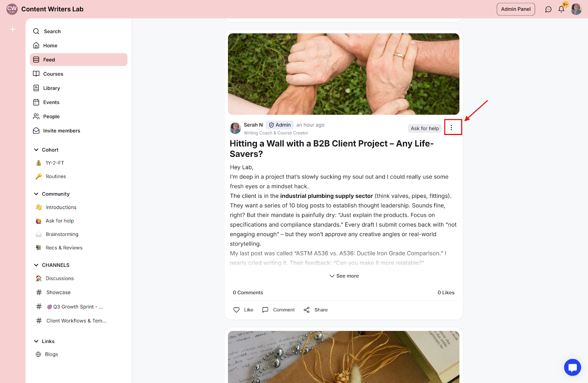588x383 pixels.
Task: Open the blue support chat bubble
Action: tap(572, 367)
